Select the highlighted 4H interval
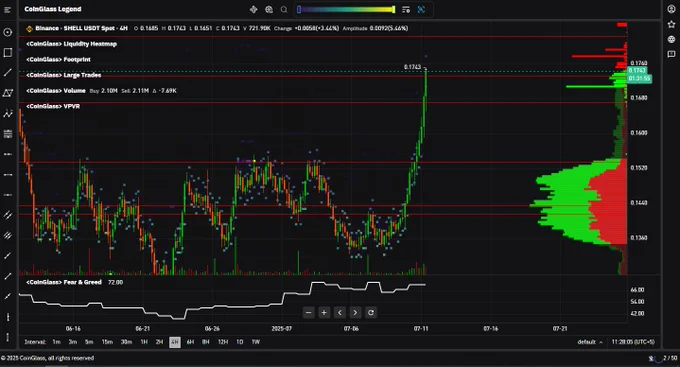Viewport: 680px width, 367px height. pos(175,342)
